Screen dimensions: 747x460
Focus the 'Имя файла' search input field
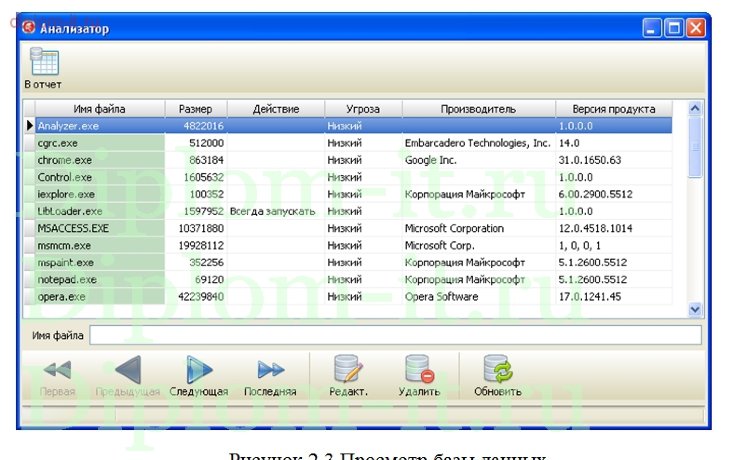(395, 335)
